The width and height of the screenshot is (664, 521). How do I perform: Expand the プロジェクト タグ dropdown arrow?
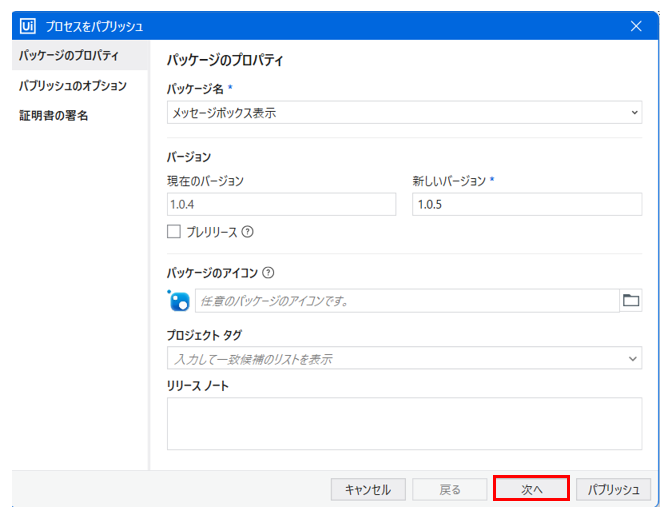(634, 358)
